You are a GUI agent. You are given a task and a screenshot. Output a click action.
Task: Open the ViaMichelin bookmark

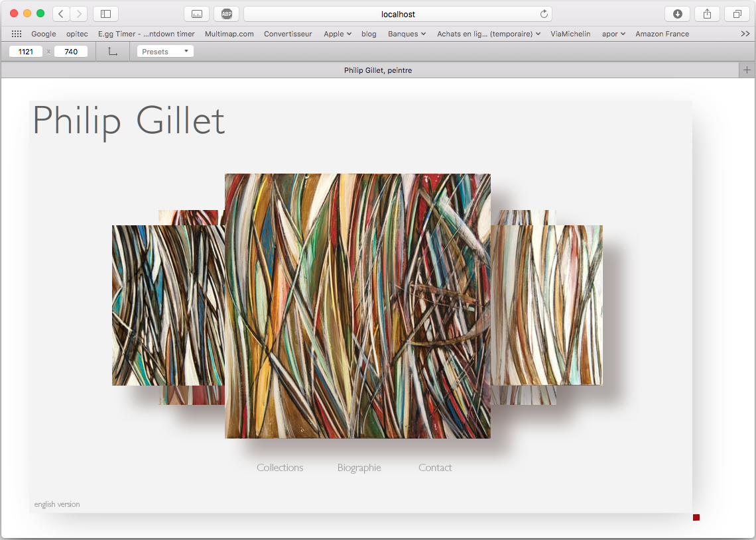pyautogui.click(x=570, y=34)
